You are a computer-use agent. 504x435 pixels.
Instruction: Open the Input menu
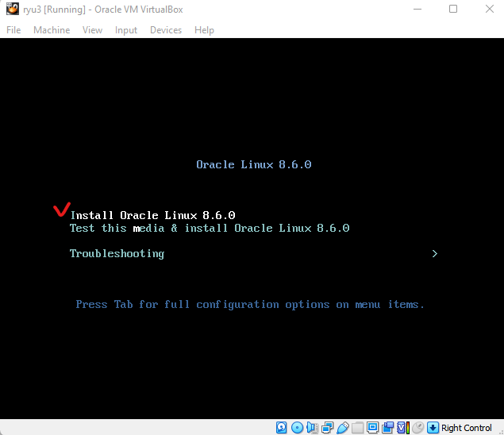(126, 30)
